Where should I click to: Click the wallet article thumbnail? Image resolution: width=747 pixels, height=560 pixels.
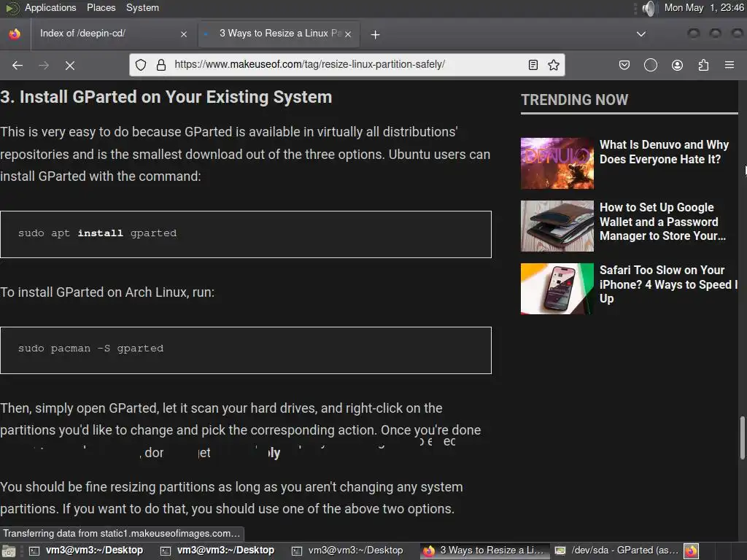click(x=557, y=226)
